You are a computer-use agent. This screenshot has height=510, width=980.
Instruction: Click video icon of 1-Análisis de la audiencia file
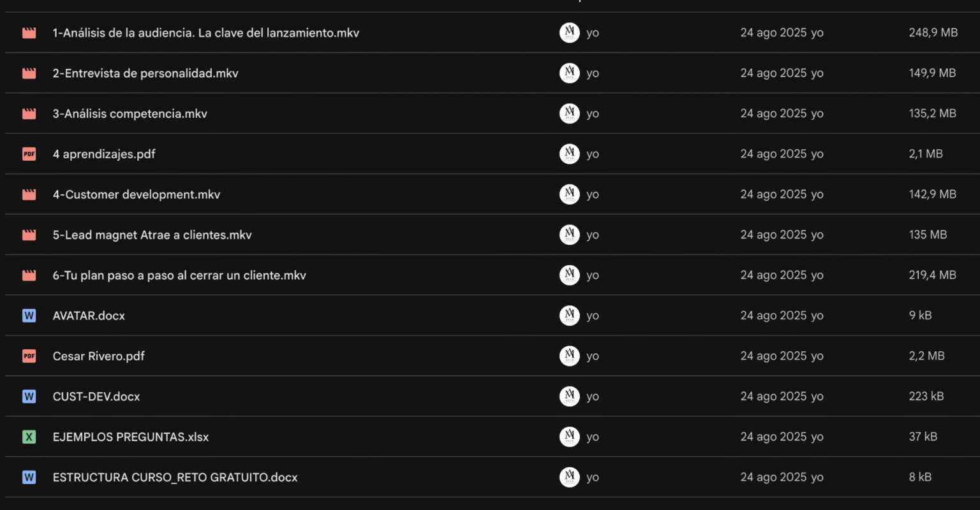pyautogui.click(x=29, y=33)
